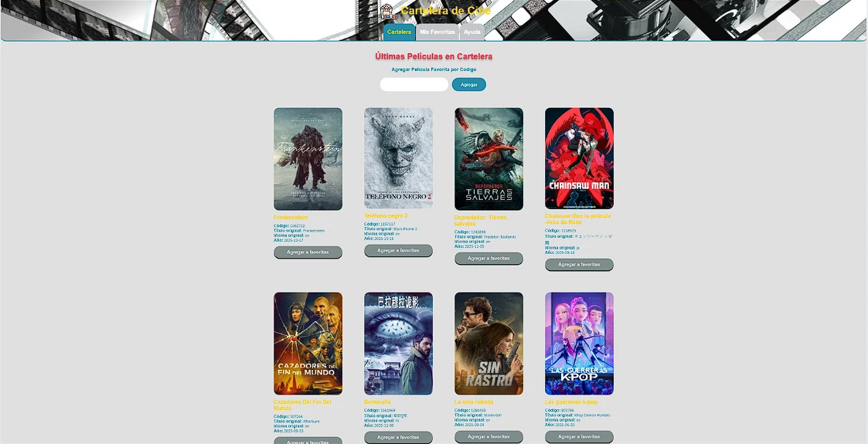Click the code 803796 under Las guerreras k-pop

point(568,410)
